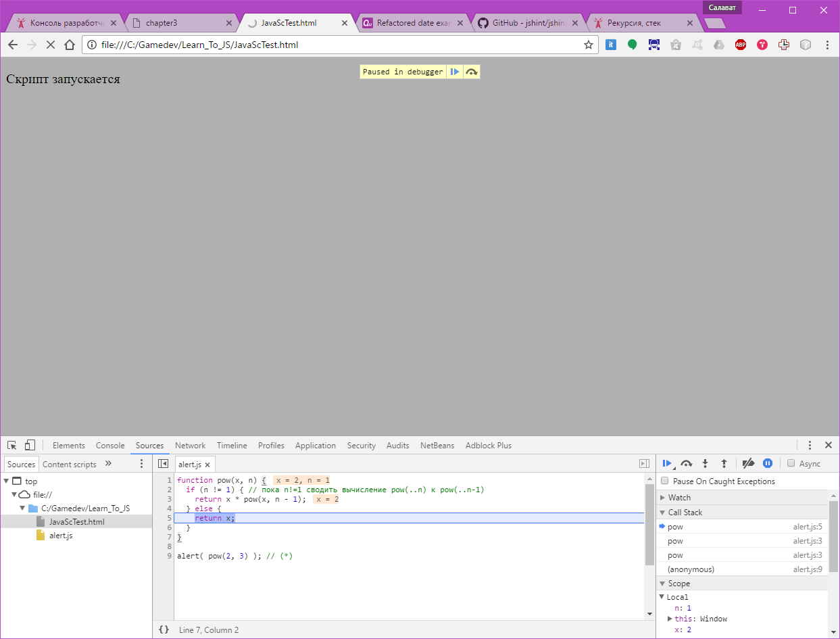Step out of current function

click(x=724, y=463)
